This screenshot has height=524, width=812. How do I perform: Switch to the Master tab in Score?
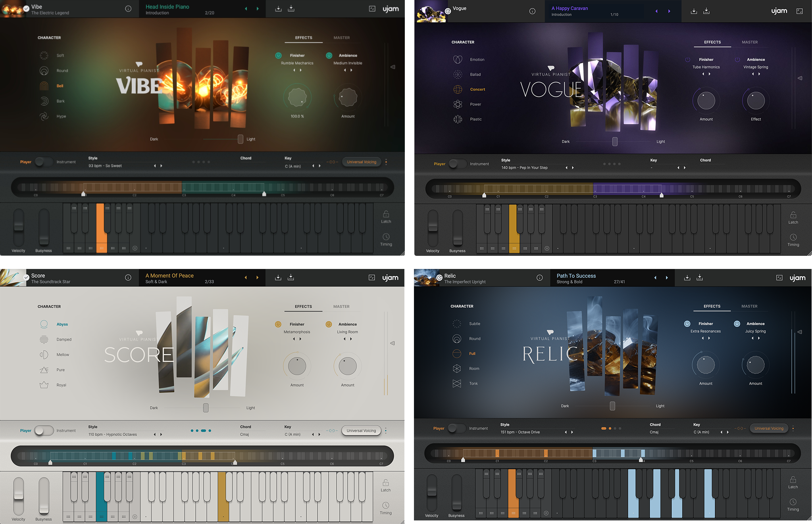click(342, 306)
